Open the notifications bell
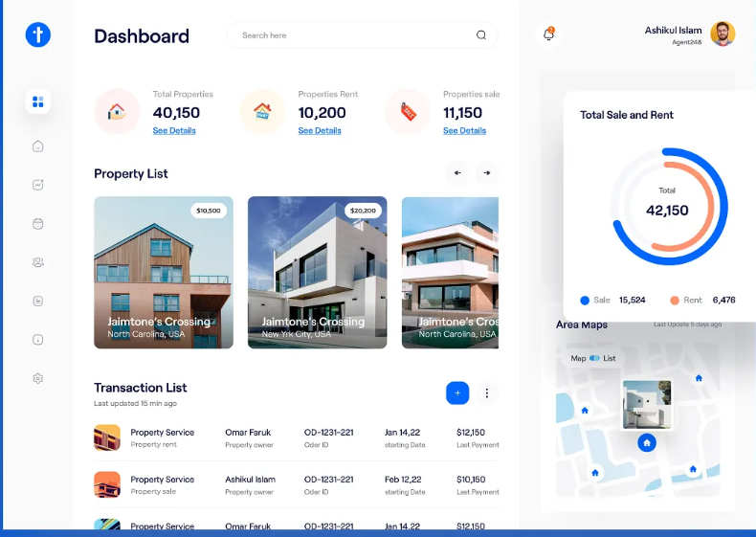 tap(548, 34)
